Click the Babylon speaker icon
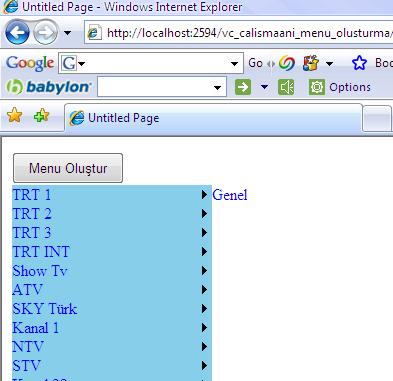The height and width of the screenshot is (381, 393). coord(286,87)
